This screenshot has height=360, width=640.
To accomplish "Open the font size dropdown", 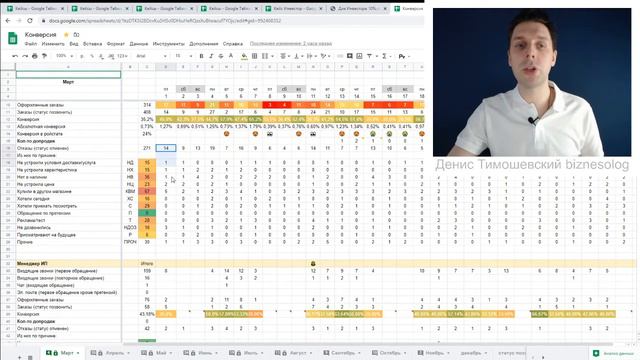I will tap(184, 56).
